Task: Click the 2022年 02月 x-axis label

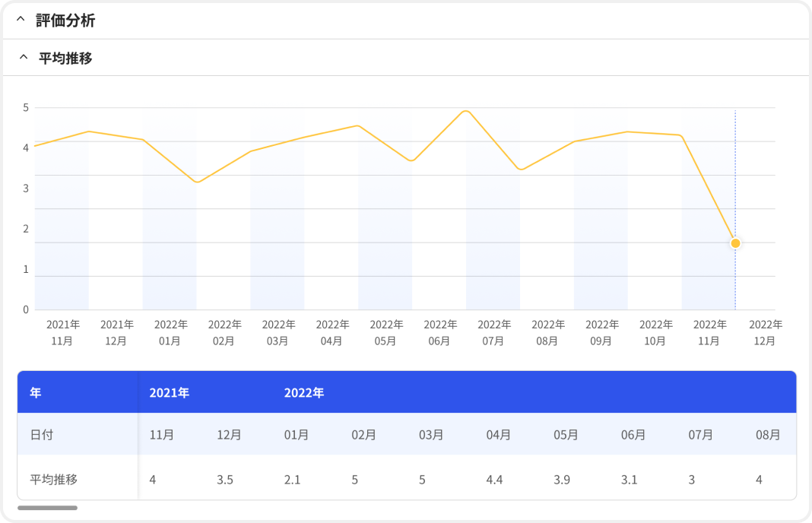Action: click(224, 333)
